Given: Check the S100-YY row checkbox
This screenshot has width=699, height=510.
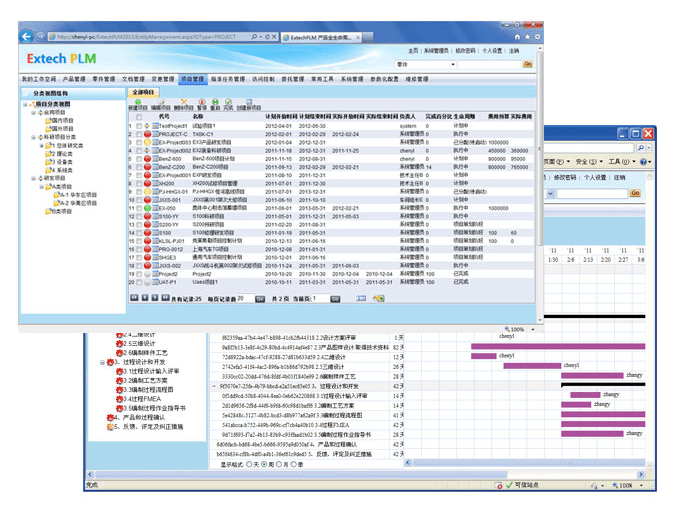Looking at the screenshot, I should click(x=139, y=216).
